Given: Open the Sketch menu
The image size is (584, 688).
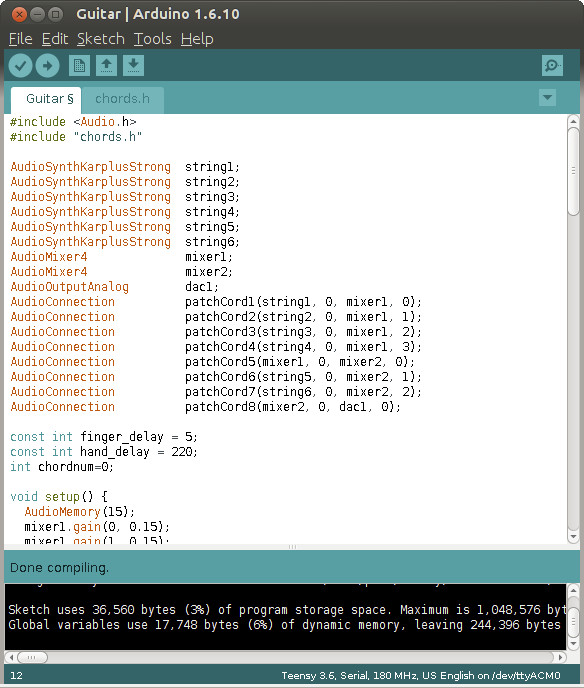Looking at the screenshot, I should [100, 39].
